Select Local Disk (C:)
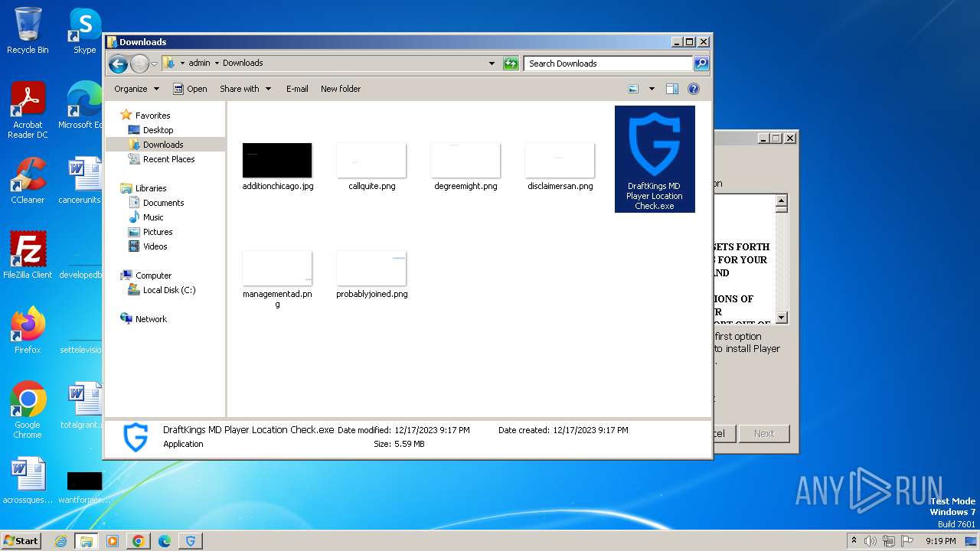Viewport: 980px width, 551px height. pos(168,290)
